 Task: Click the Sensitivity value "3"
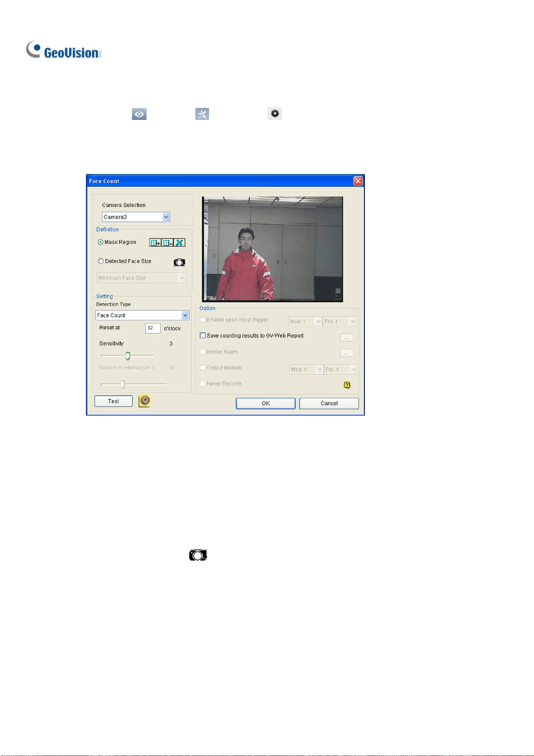(171, 344)
